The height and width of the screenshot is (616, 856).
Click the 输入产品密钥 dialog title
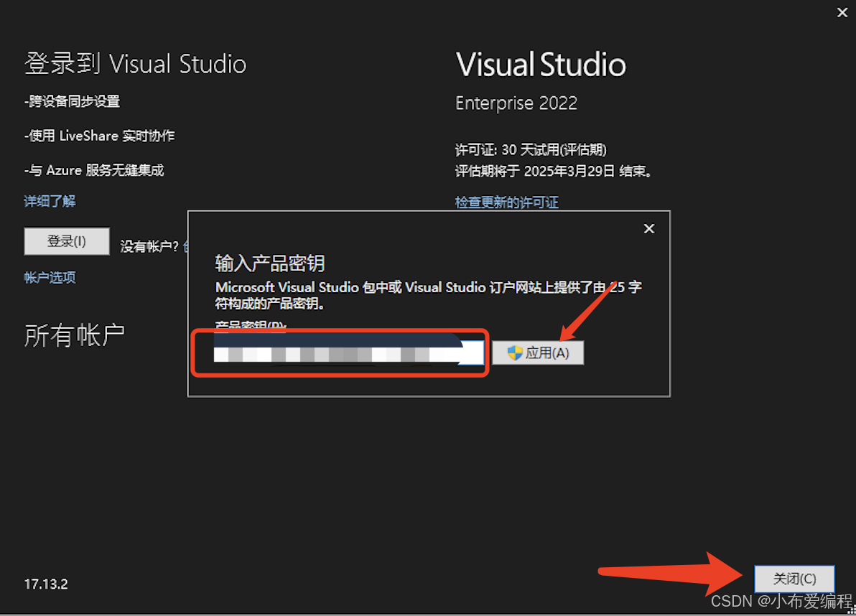270,263
